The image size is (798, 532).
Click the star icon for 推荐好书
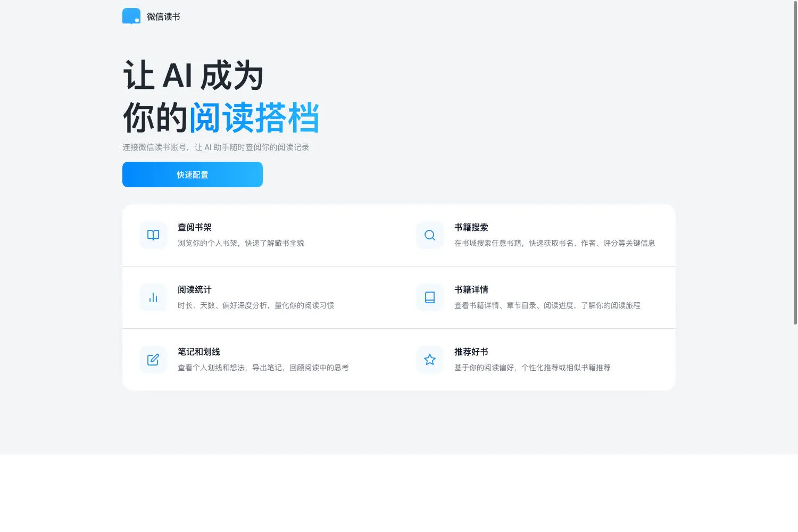[430, 360]
